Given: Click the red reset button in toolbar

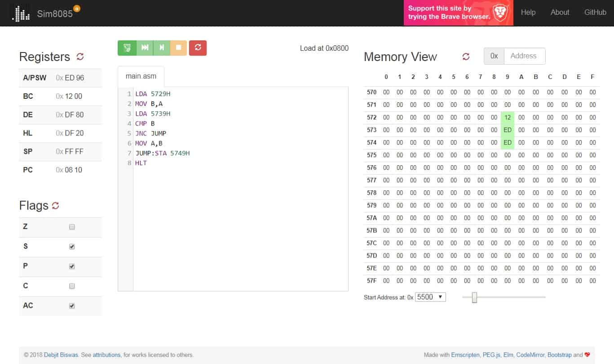Looking at the screenshot, I should pos(198,48).
